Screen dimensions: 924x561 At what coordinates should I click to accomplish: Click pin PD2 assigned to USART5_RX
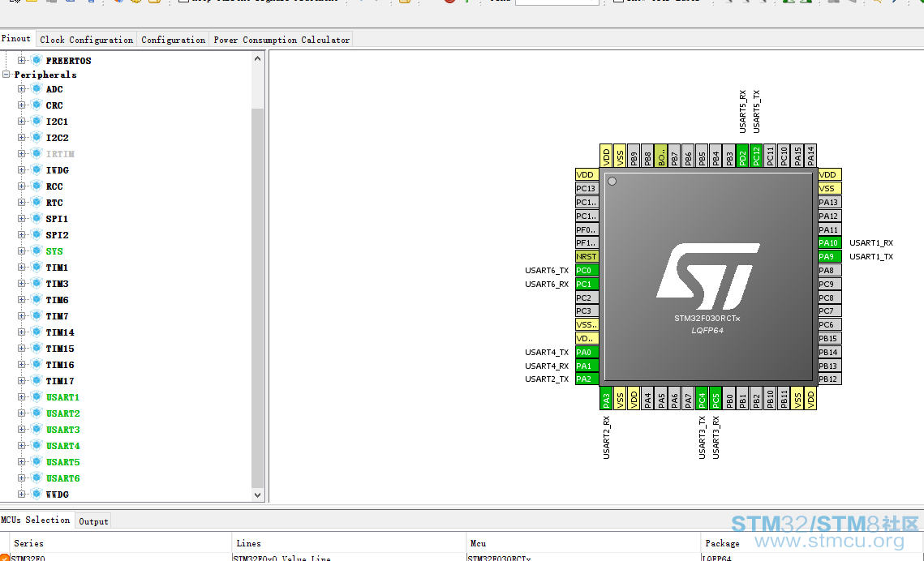pyautogui.click(x=742, y=156)
